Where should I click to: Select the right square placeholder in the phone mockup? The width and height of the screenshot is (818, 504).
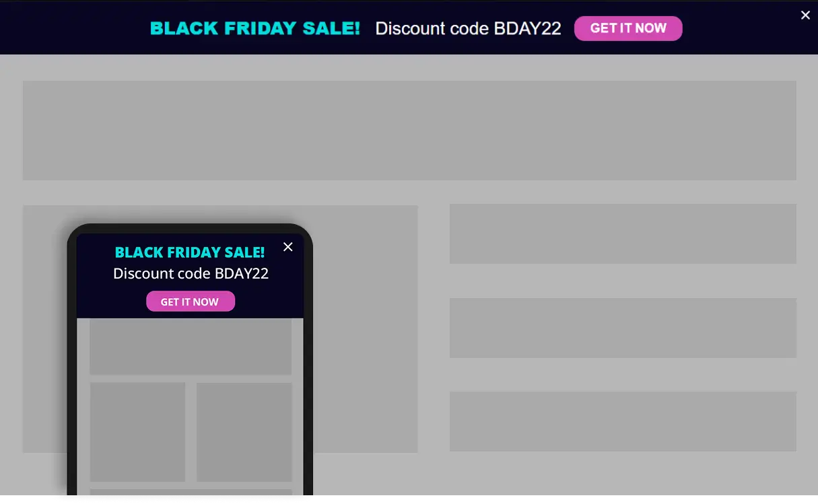coord(244,432)
